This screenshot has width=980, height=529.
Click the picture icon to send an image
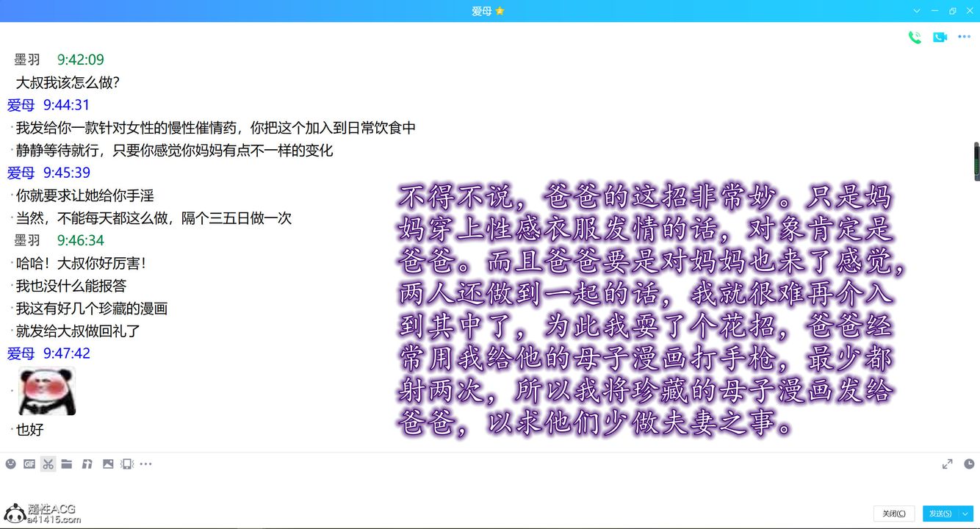[108, 464]
